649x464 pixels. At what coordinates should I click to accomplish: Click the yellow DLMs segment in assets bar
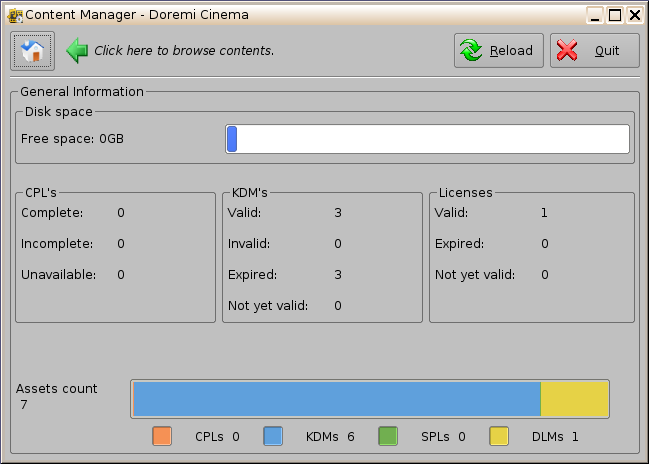pyautogui.click(x=574, y=398)
